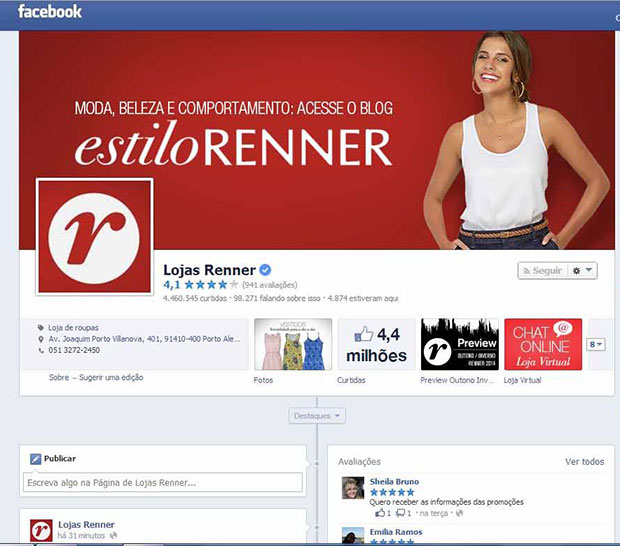
Task: Click the 4,1 star rating
Action: coord(201,285)
